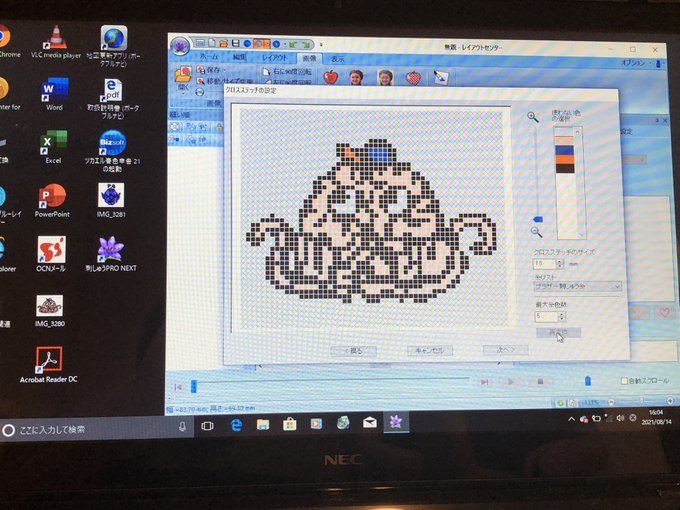This screenshot has height=510, width=680.
Task: Click the redo green arrow in quick access toolbar
Action: tap(306, 45)
